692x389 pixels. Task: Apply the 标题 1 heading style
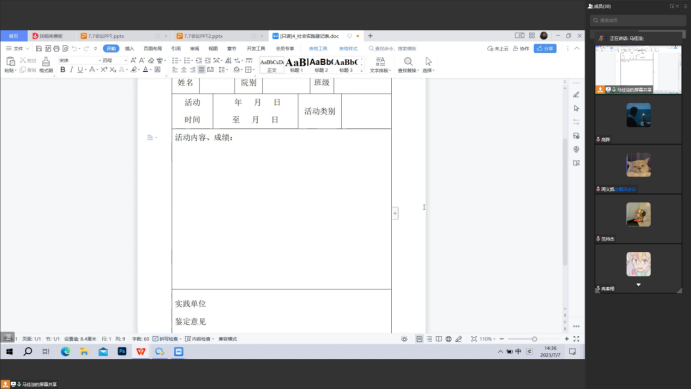(296, 64)
